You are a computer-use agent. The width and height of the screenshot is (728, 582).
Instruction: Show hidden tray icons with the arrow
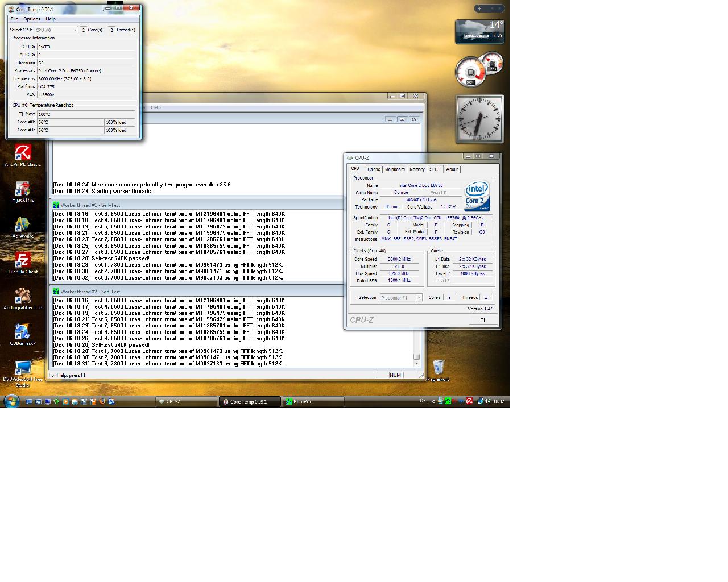point(433,401)
